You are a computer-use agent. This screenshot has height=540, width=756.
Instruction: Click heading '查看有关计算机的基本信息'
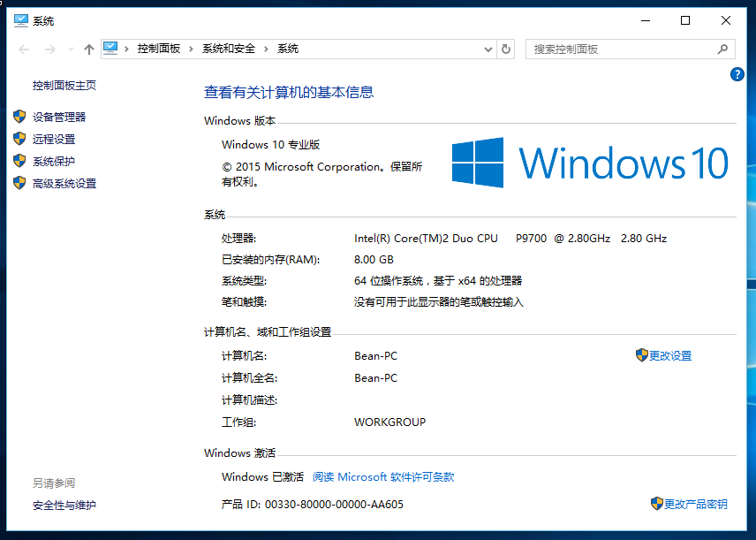coord(288,92)
